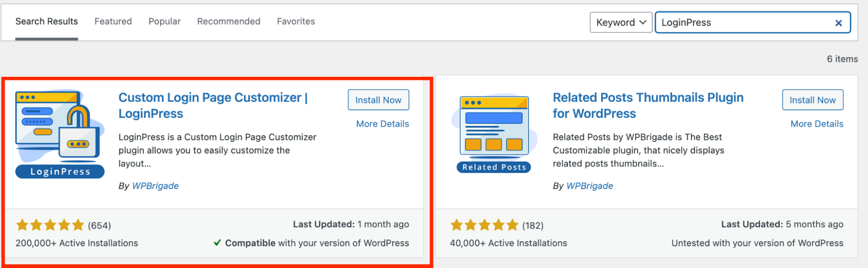
Task: Click the Related Posts plugin icon thumbnail
Action: tap(494, 134)
